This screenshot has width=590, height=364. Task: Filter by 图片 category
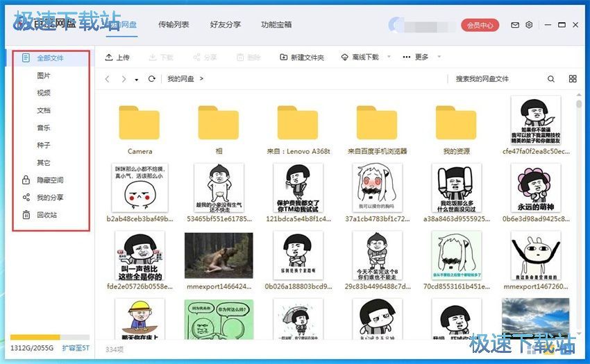tap(44, 76)
